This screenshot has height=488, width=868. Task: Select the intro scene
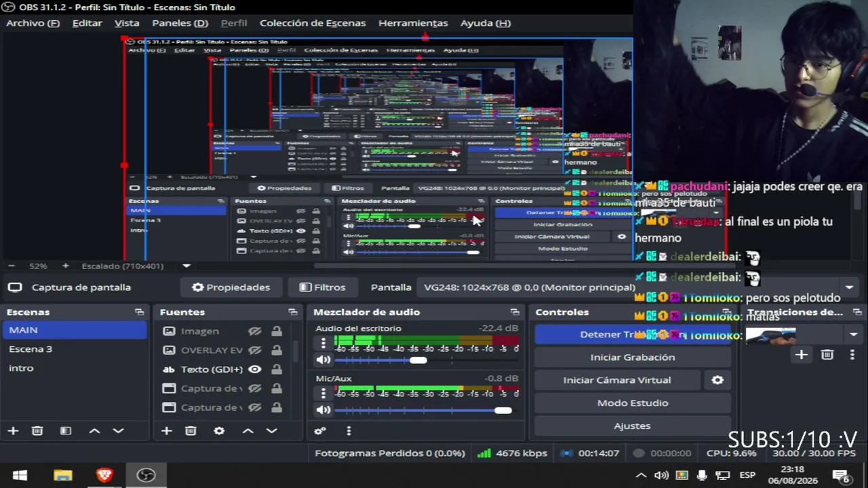pyautogui.click(x=74, y=368)
